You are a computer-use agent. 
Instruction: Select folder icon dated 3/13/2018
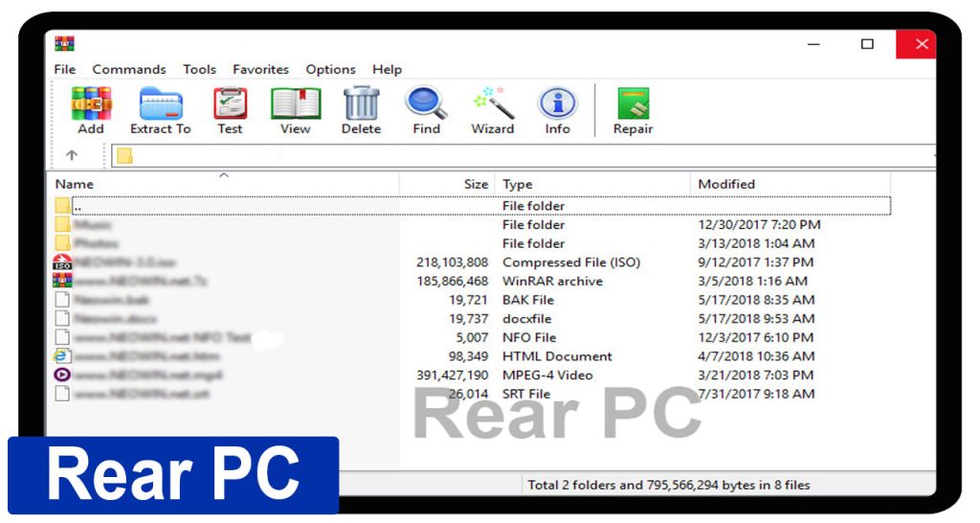(x=62, y=243)
